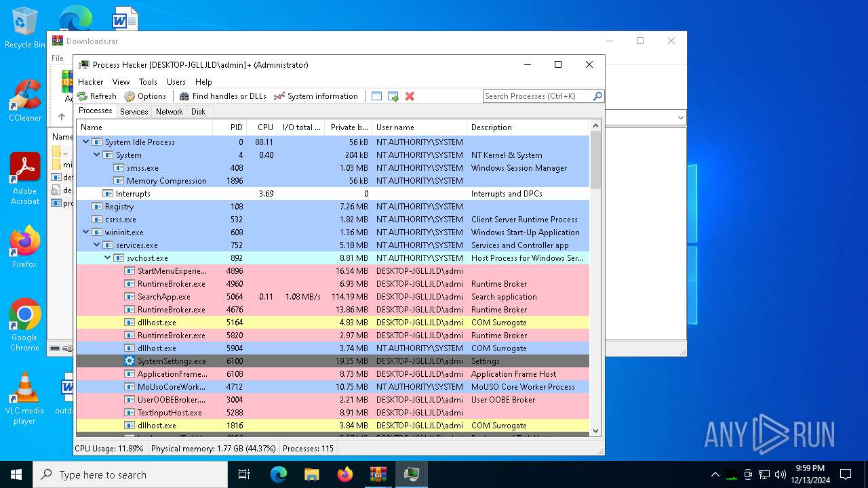The height and width of the screenshot is (488, 868).
Task: Open the Tools menu
Action: pos(148,82)
